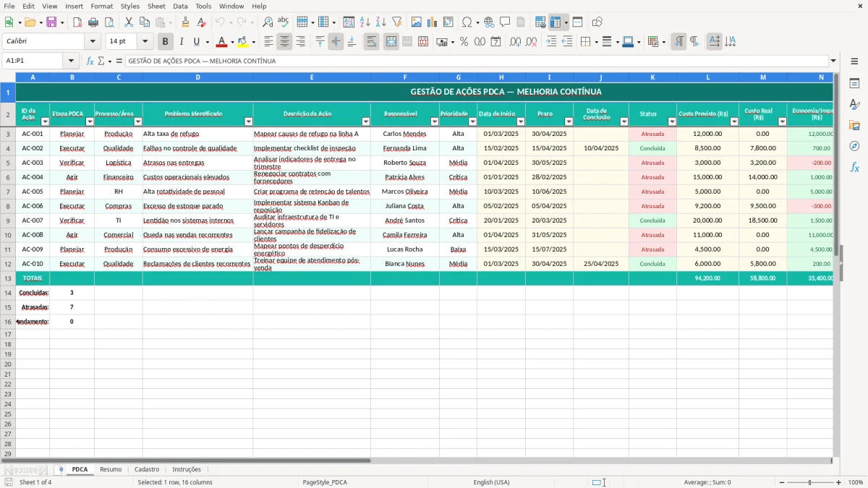Image resolution: width=868 pixels, height=488 pixels.
Task: Click into the formula input line
Action: 477,61
